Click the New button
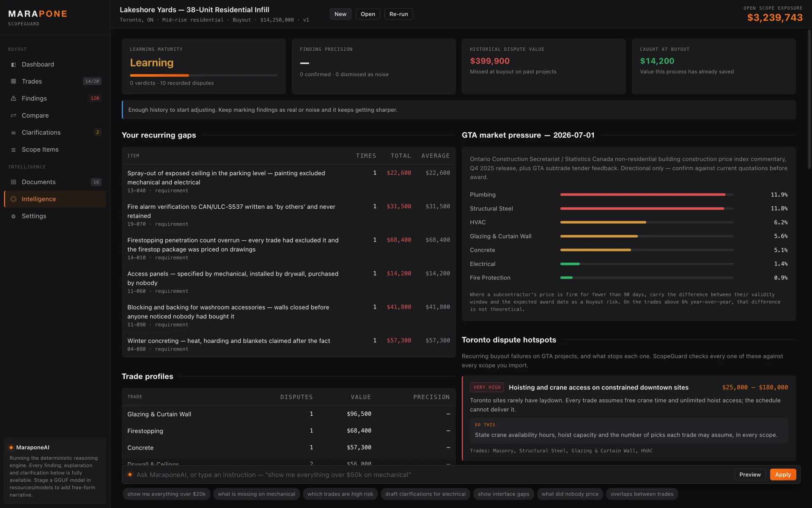The width and height of the screenshot is (812, 508). tap(340, 14)
